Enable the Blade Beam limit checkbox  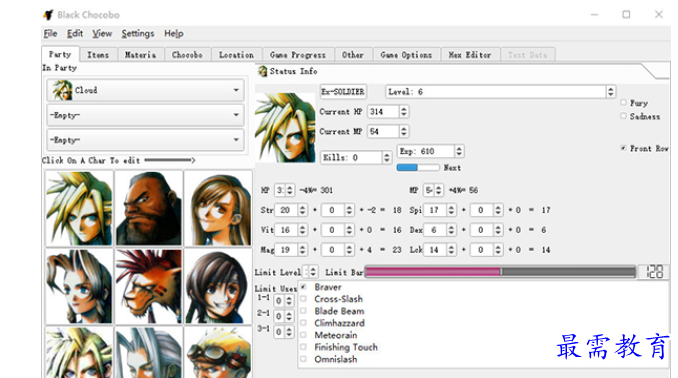click(x=304, y=311)
